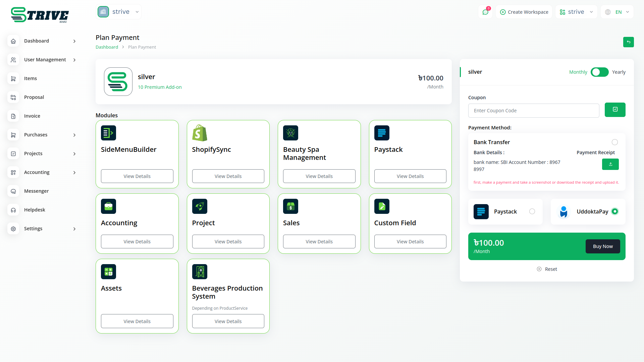
Task: Open the strive workspace dropdown at top left
Action: click(x=119, y=12)
